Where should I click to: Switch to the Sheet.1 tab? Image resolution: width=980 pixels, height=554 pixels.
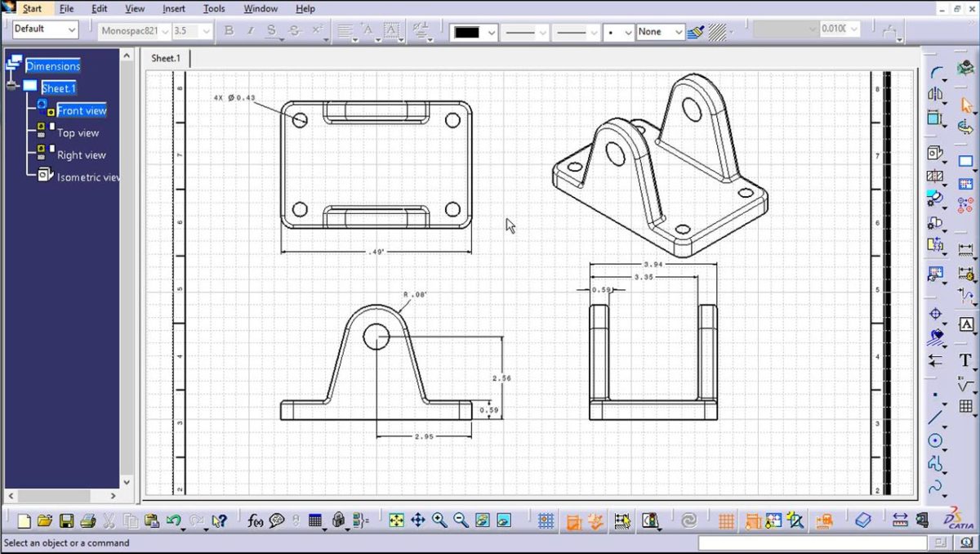(166, 58)
